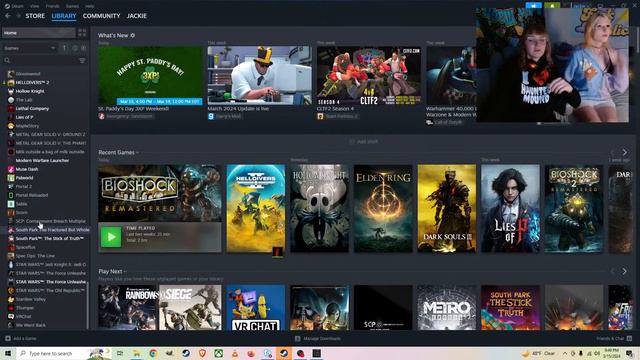Open Manage Downloads
Viewport: 640px width, 360px height.
(x=318, y=338)
